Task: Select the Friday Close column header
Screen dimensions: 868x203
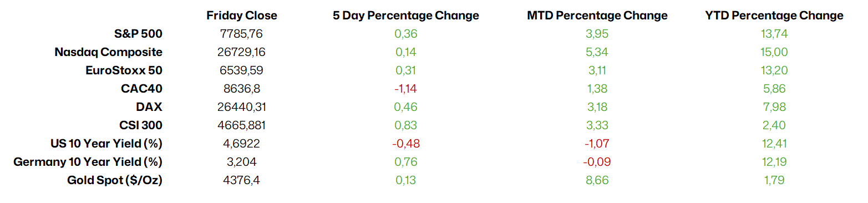Action: (241, 16)
